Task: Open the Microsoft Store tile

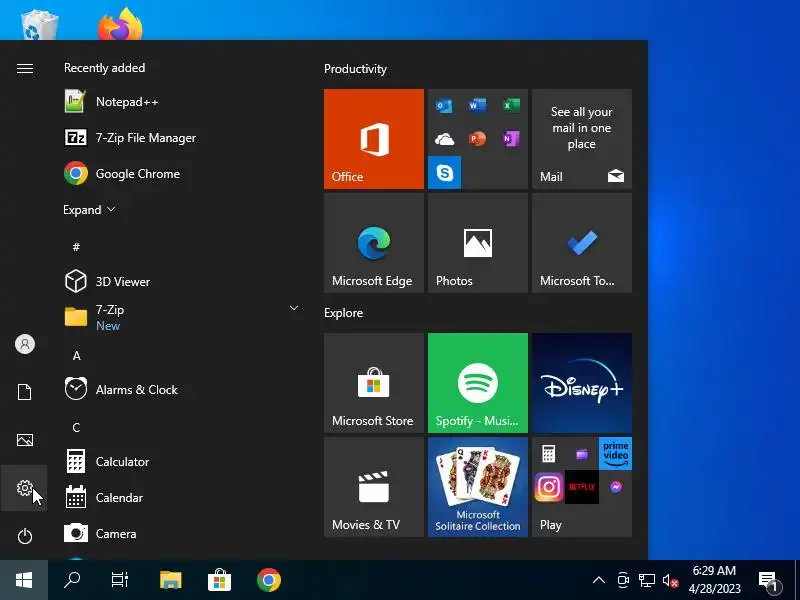Action: point(373,383)
